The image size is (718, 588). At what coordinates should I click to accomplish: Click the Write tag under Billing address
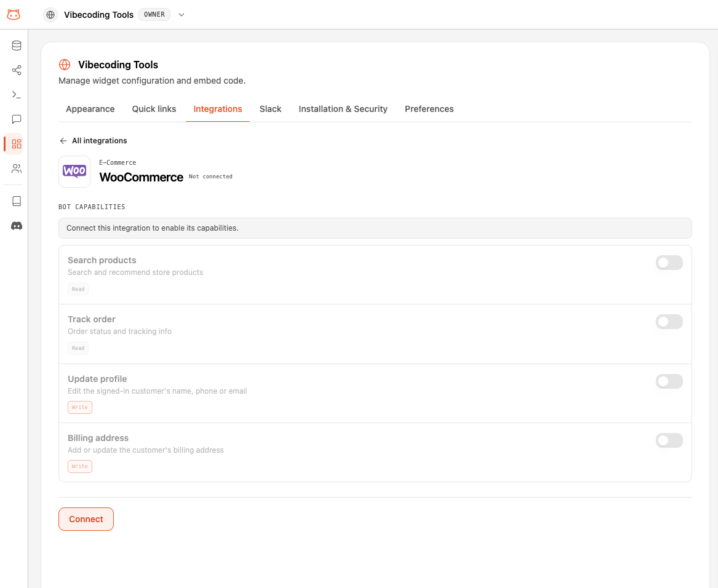80,466
